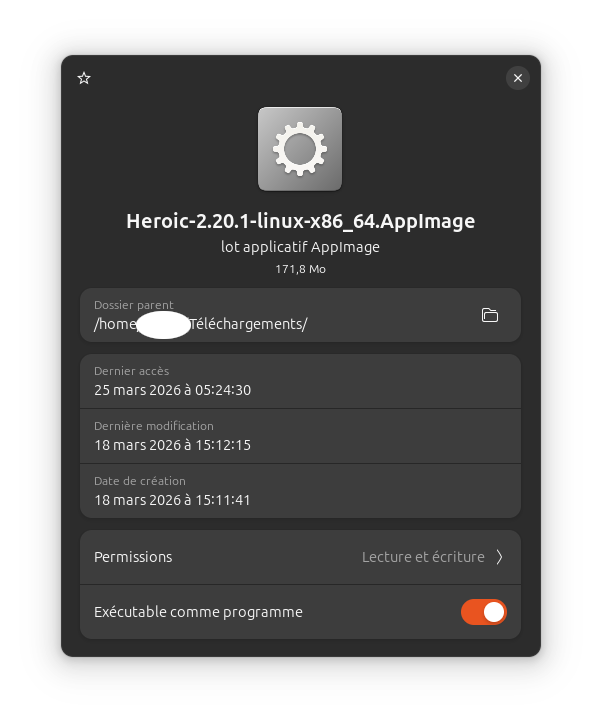
Task: Select the 'Date de création' row
Action: (301, 491)
